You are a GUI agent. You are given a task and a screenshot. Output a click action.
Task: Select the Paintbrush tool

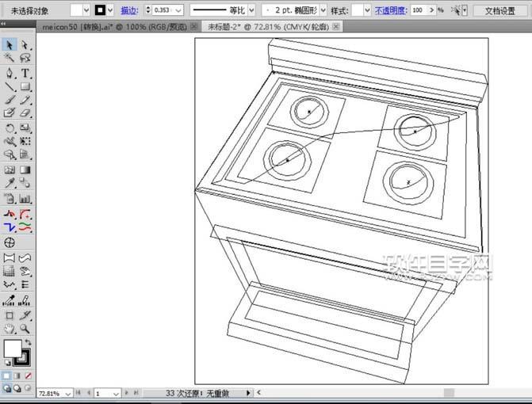[x=10, y=100]
